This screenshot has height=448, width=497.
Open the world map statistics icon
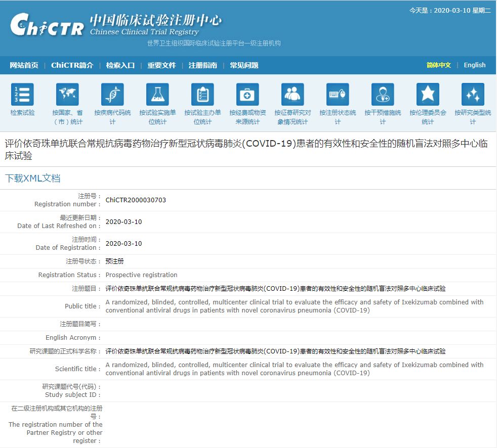pos(67,95)
